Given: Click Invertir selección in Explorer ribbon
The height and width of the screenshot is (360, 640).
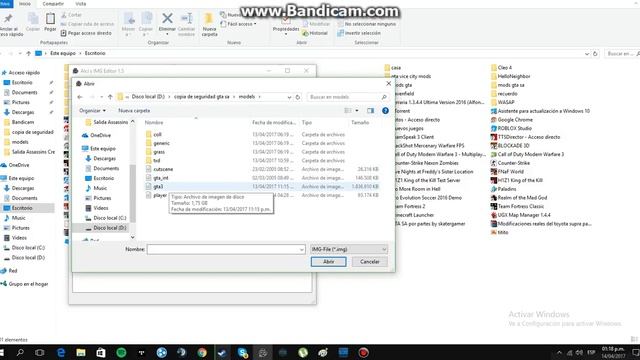Looking at the screenshot, I should pos(359,33).
